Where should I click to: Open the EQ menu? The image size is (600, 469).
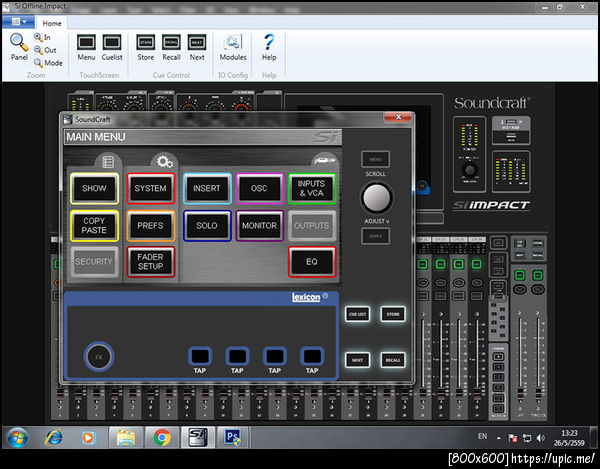pyautogui.click(x=312, y=262)
